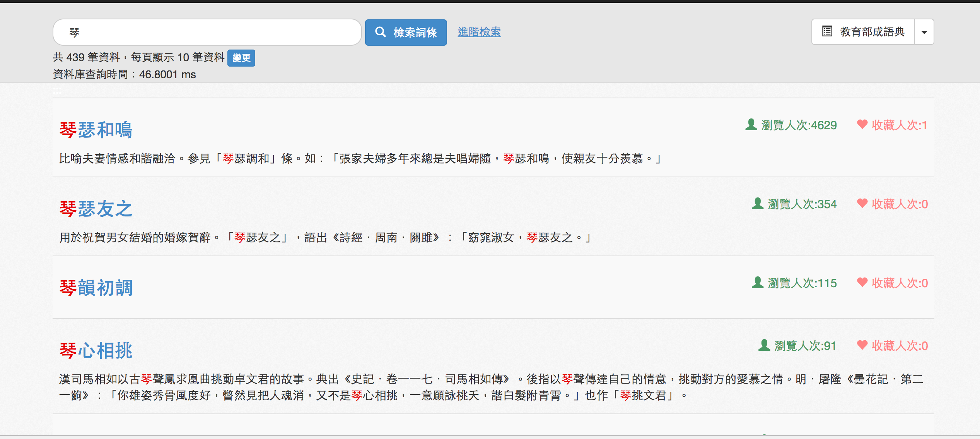Click the drag handle dots above the results list
This screenshot has width=980, height=439.
click(56, 91)
